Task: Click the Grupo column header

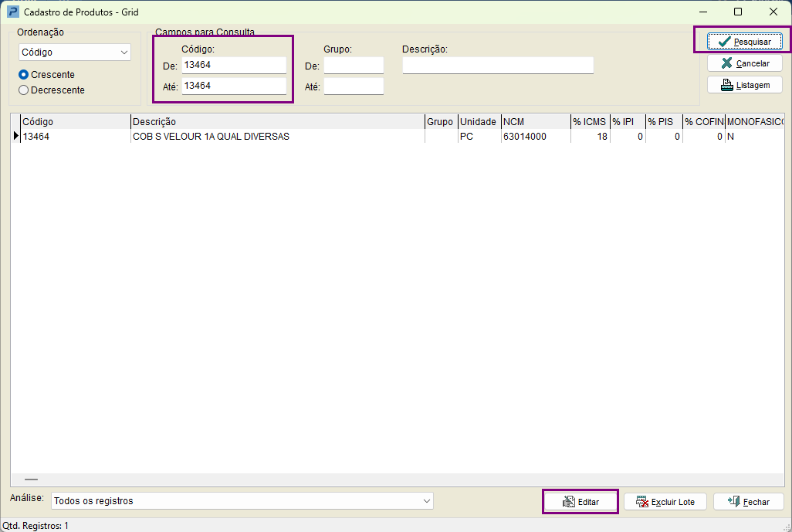Action: click(x=442, y=122)
